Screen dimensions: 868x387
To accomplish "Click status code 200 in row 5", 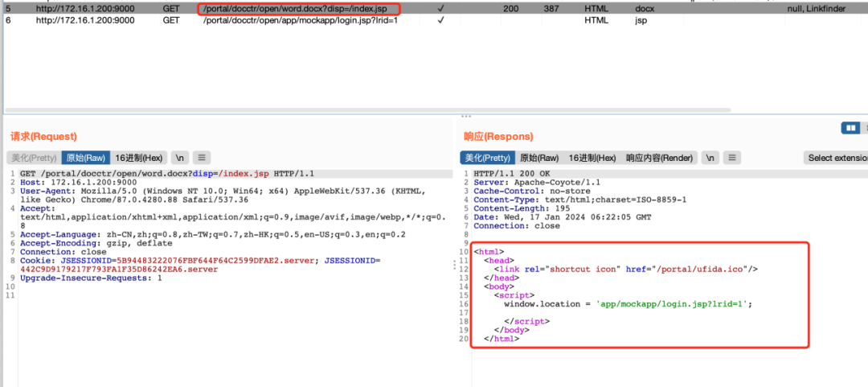I will tap(511, 10).
